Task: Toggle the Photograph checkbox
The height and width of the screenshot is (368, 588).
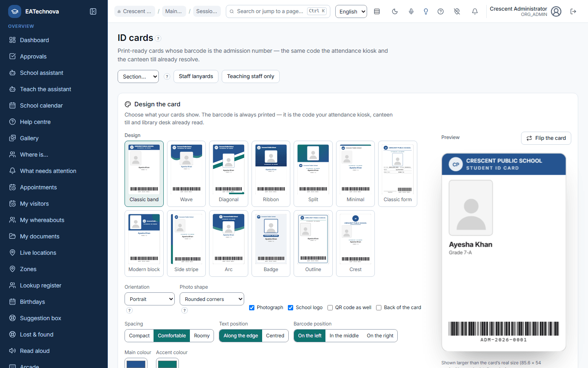Action: click(252, 307)
